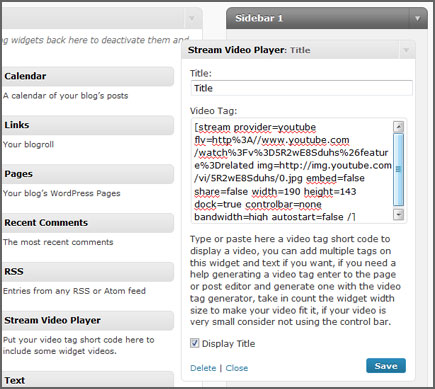Click inside the Video Tag textarea
The height and width of the screenshot is (389, 435).
click(291, 170)
